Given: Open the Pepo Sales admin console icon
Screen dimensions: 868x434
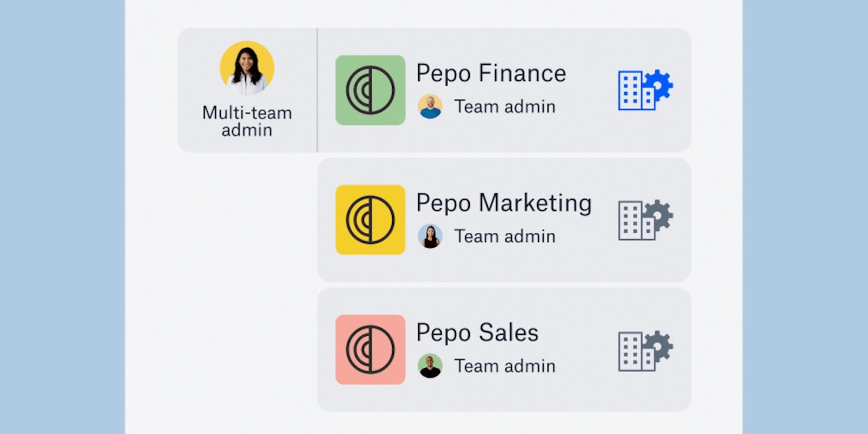Looking at the screenshot, I should (644, 350).
